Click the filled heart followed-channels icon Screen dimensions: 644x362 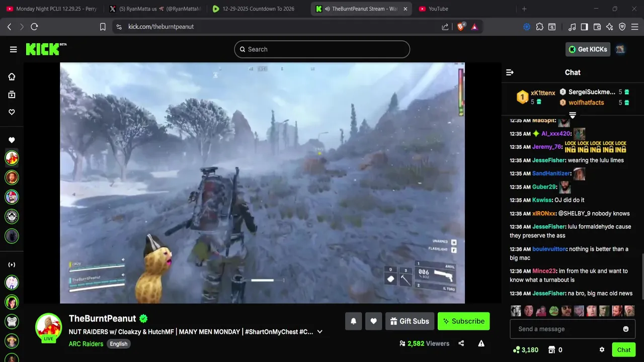12,140
